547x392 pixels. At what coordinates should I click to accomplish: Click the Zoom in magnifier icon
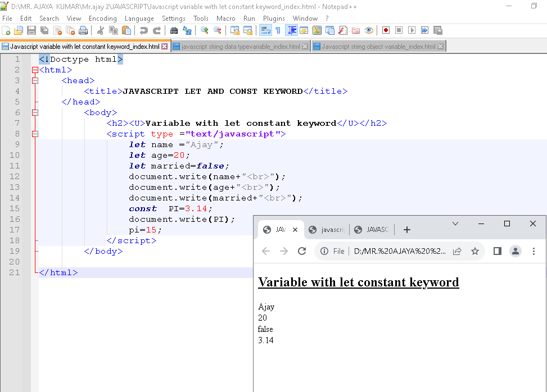204,30
